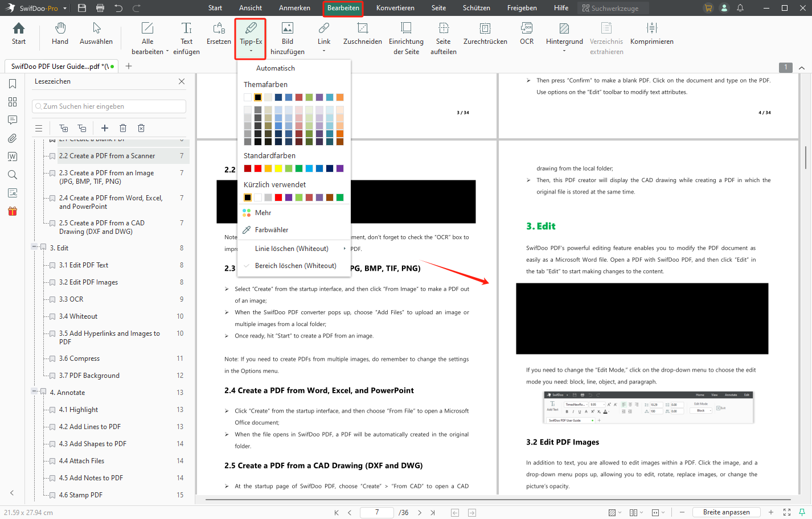812x519 pixels.
Task: Click the page number field
Action: pos(377,513)
